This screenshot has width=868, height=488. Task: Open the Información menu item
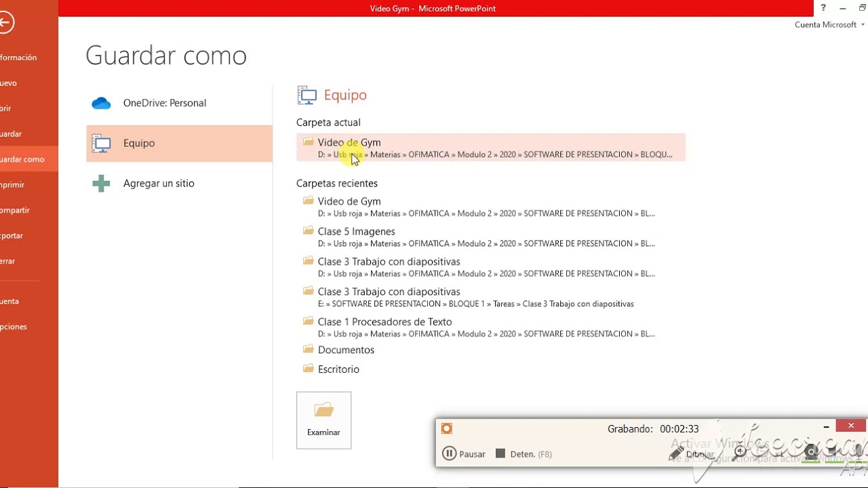pyautogui.click(x=29, y=58)
